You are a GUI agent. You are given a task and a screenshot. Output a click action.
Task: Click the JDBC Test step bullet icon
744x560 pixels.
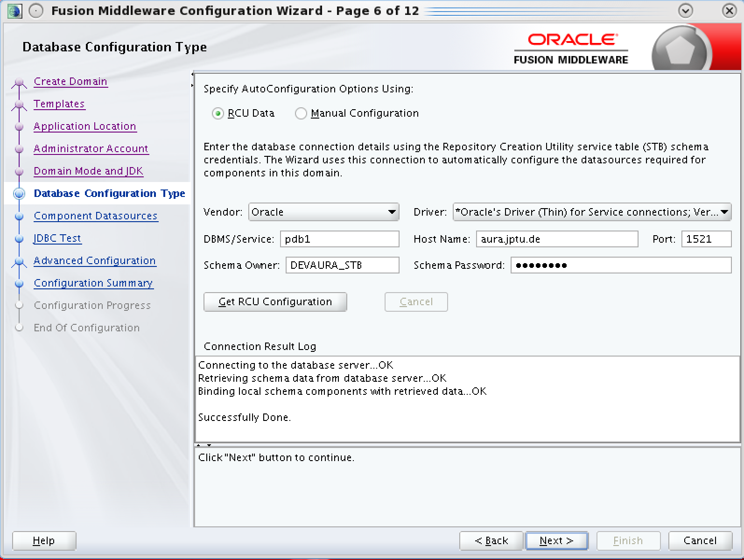(19, 239)
